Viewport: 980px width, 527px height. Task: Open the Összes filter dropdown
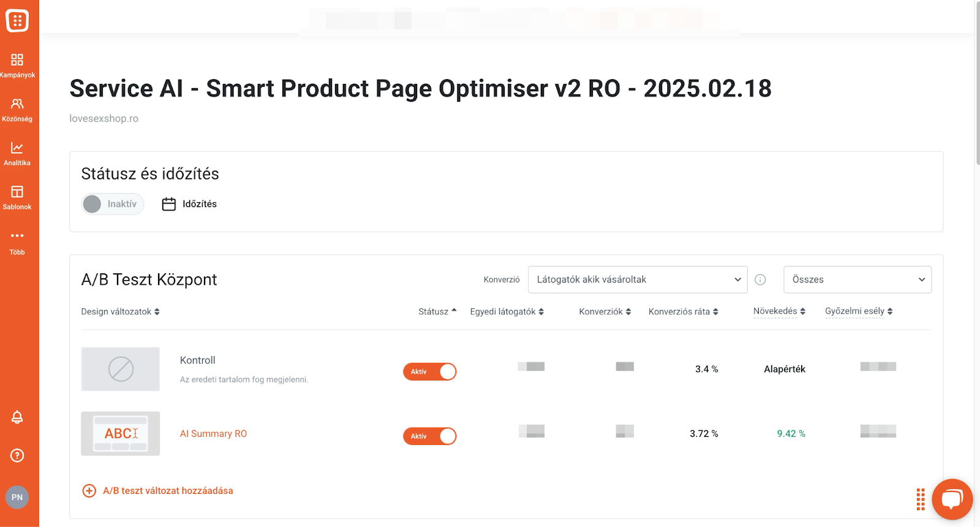[858, 279]
